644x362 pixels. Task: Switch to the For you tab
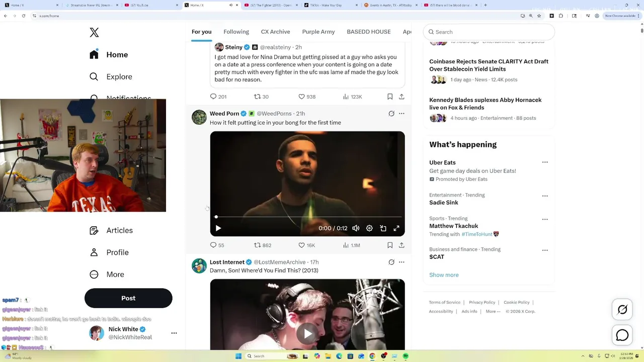coord(201,32)
